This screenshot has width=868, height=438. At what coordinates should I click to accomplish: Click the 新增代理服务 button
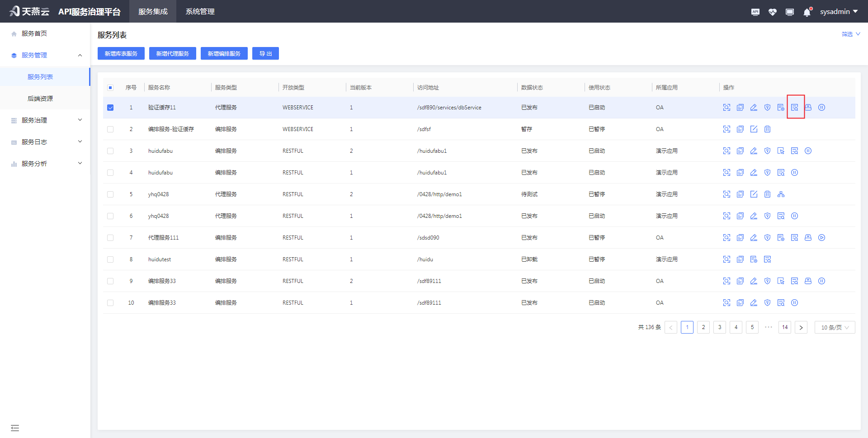(172, 53)
